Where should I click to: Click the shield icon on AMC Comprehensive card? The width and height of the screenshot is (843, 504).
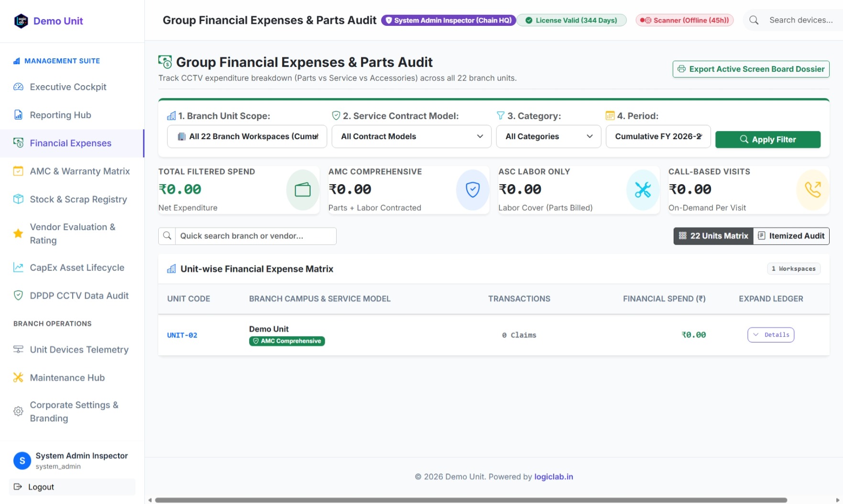(x=472, y=190)
